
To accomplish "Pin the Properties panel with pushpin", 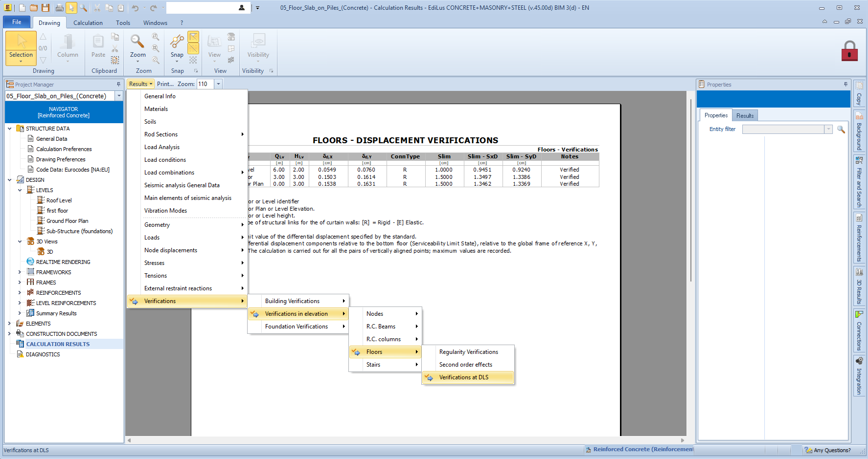I will 845,85.
